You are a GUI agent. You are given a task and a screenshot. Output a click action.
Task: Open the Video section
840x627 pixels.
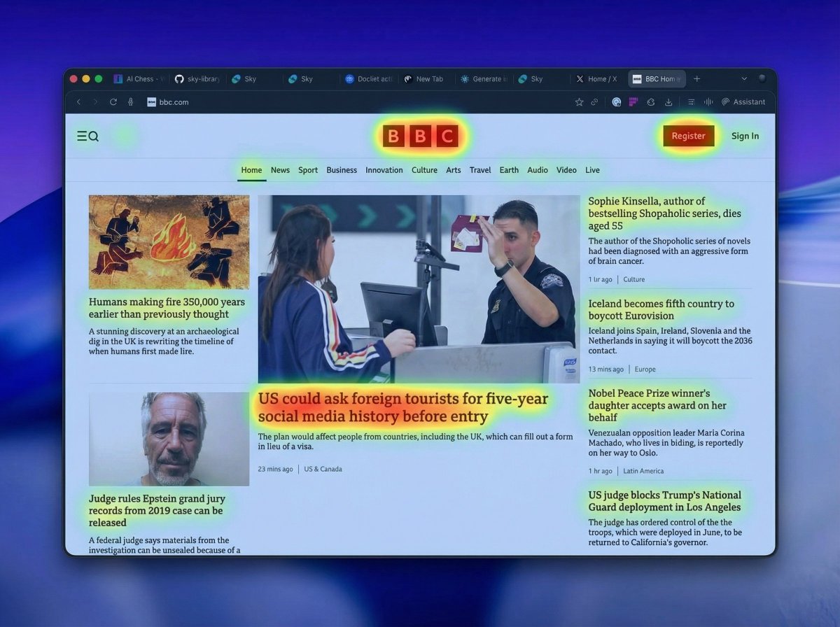[x=566, y=170]
